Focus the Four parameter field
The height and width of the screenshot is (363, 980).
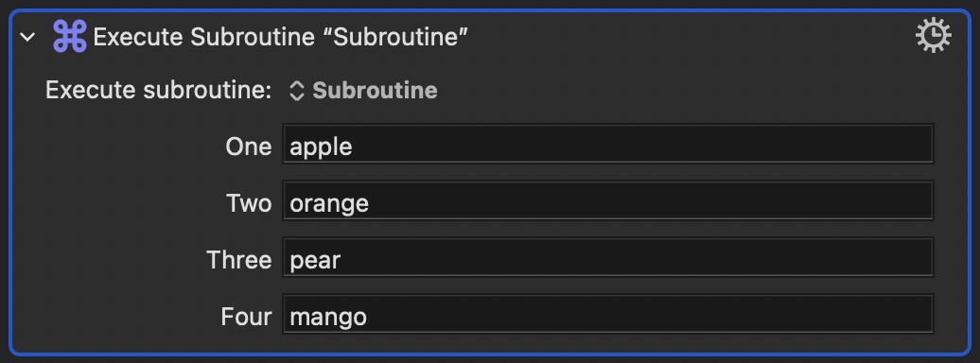coord(607,314)
